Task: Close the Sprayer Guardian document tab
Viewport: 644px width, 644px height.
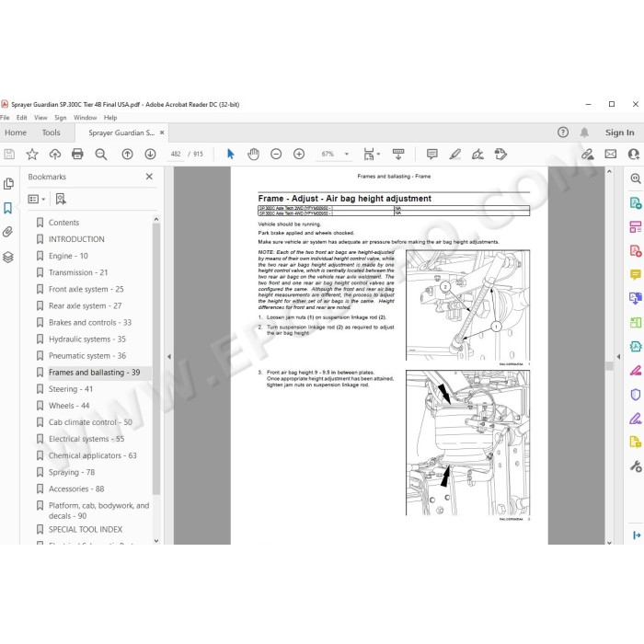Action: pos(162,132)
